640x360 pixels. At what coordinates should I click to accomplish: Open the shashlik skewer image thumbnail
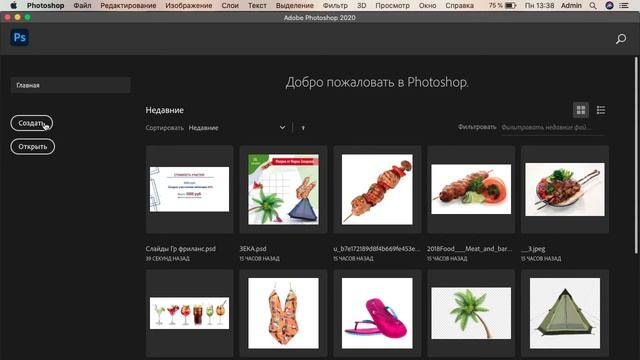point(377,189)
